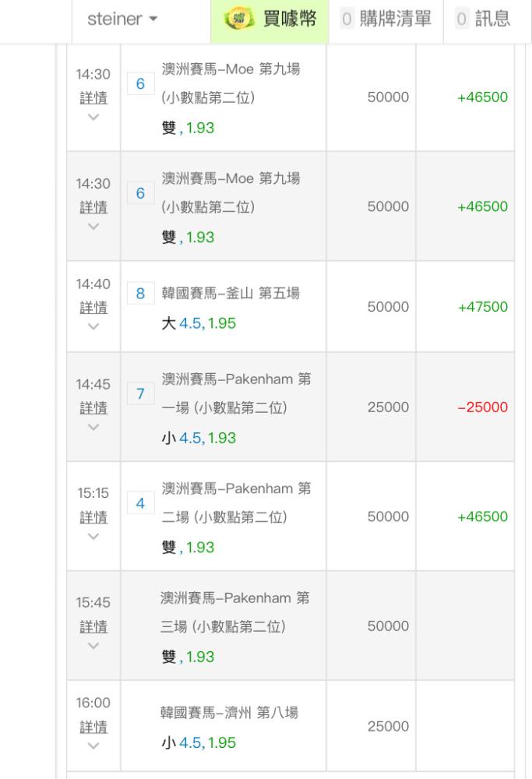532x779 pixels.
Task: Expand chevron under the 16:00 bet
Action: click(x=93, y=746)
